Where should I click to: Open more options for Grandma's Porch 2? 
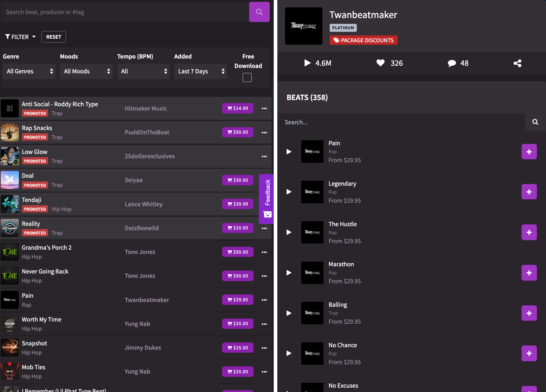point(264,252)
